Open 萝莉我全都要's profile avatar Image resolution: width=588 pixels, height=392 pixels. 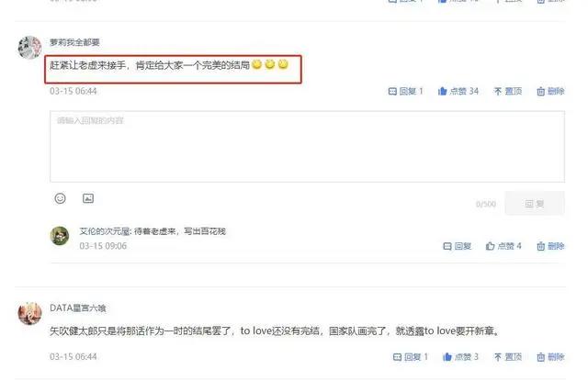pos(29,48)
